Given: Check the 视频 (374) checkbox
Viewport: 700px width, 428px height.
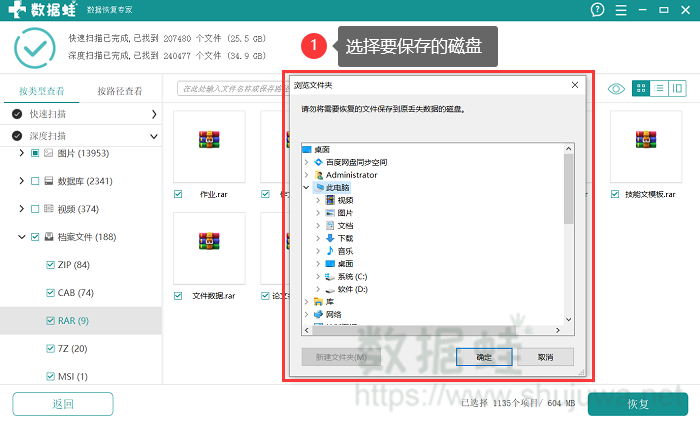Looking at the screenshot, I should tap(35, 209).
